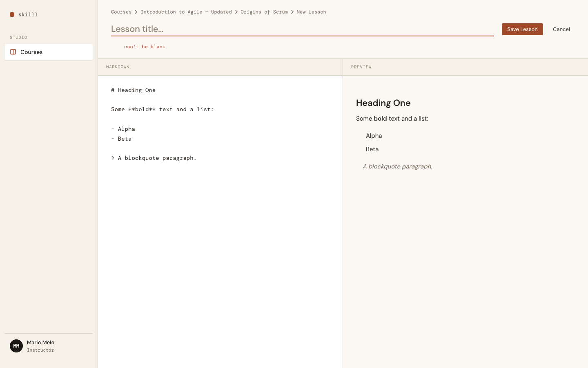The width and height of the screenshot is (588, 368).
Task: Open the skilll home link
Action: coord(24,14)
